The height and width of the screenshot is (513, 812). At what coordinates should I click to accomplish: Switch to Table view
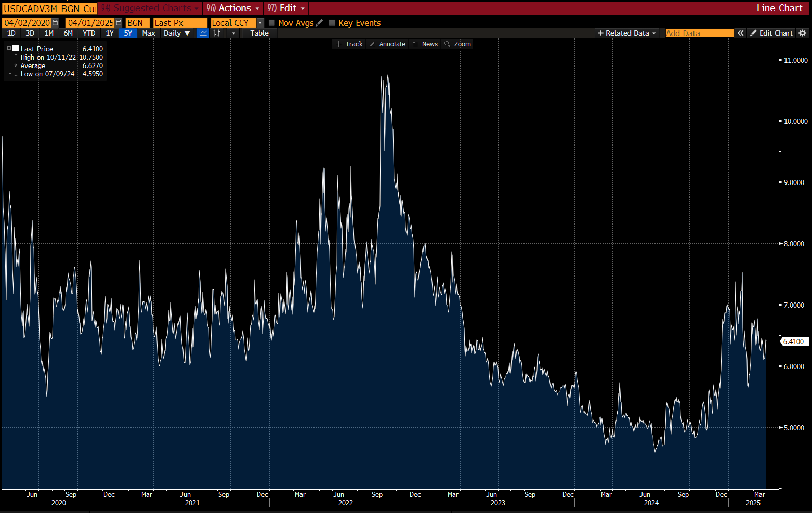259,33
